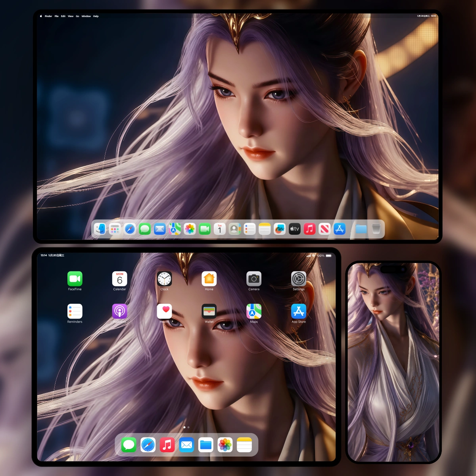
Task: Launch Launchpad in the Mac dock
Action: [115, 229]
